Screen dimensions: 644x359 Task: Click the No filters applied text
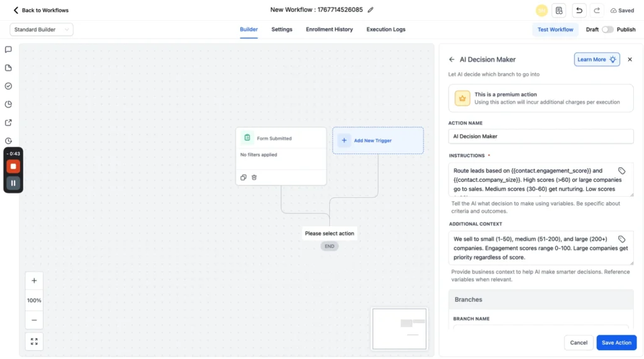point(258,155)
